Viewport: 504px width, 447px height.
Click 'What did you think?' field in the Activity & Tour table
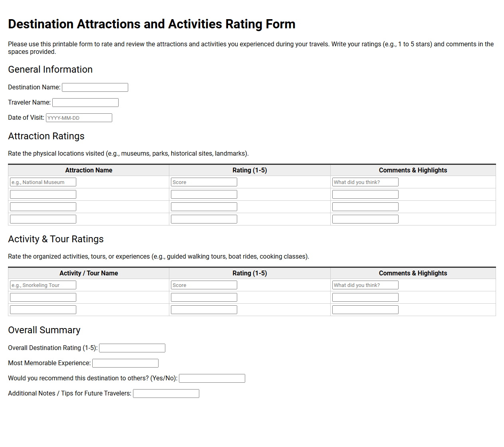point(365,285)
